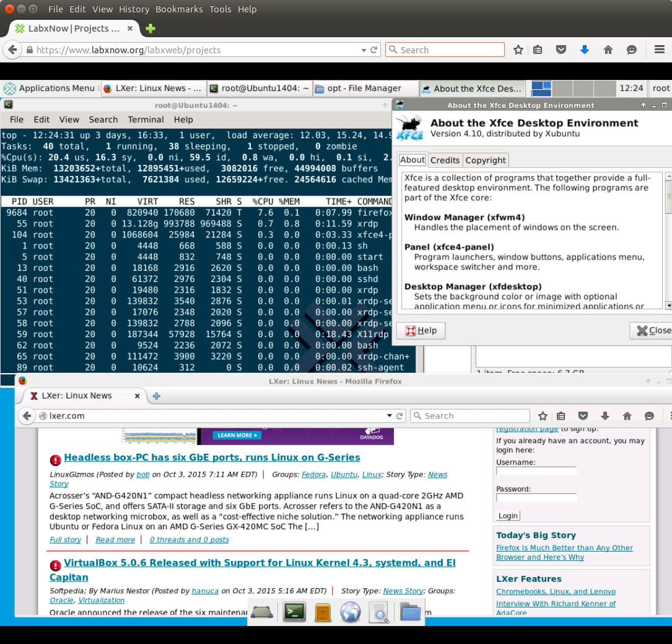Expand URL history dropdown in the lxer.com address bar
Viewport: 672px width, 644px height.
click(x=389, y=416)
